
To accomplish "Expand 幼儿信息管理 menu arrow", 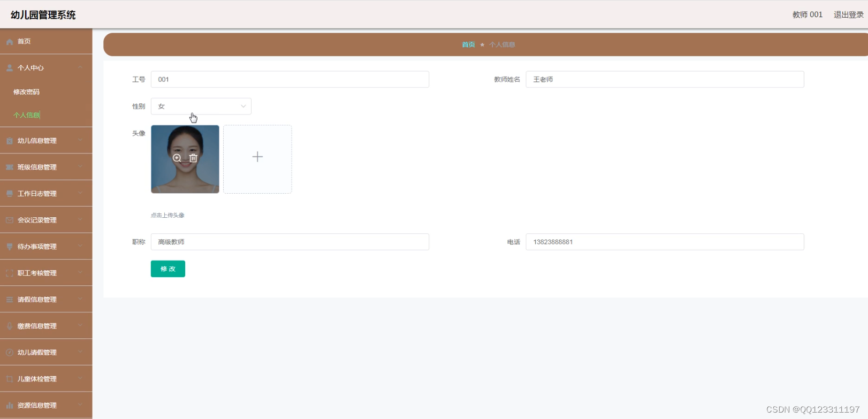I will [x=80, y=140].
